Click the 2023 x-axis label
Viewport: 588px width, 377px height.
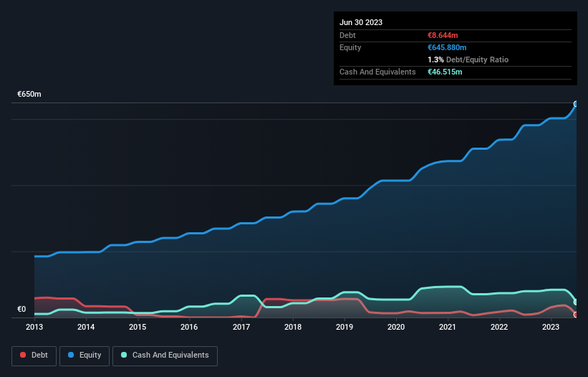[551, 328]
